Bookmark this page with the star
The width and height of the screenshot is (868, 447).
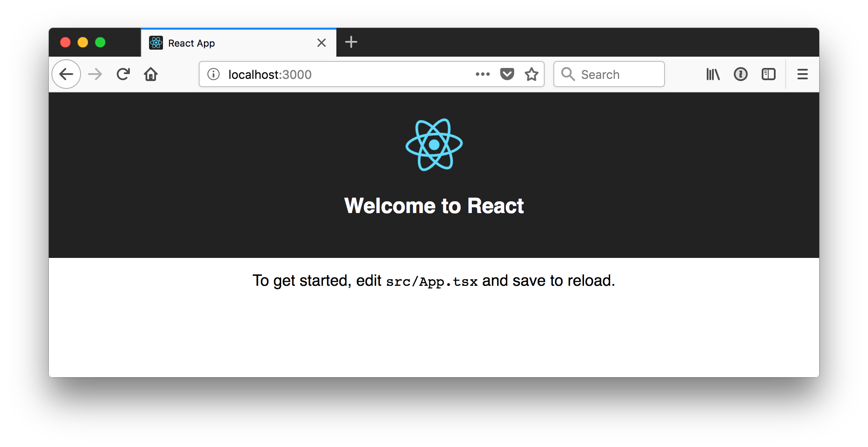coord(531,74)
